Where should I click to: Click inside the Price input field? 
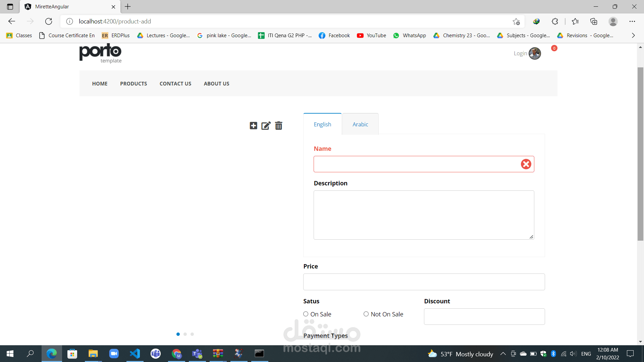[424, 282]
